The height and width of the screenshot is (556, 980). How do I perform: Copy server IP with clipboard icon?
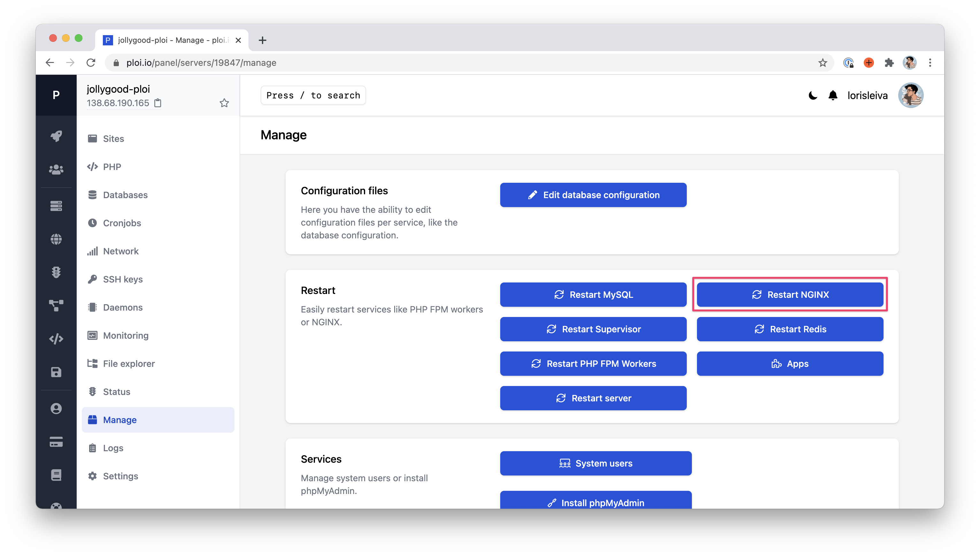click(x=158, y=103)
